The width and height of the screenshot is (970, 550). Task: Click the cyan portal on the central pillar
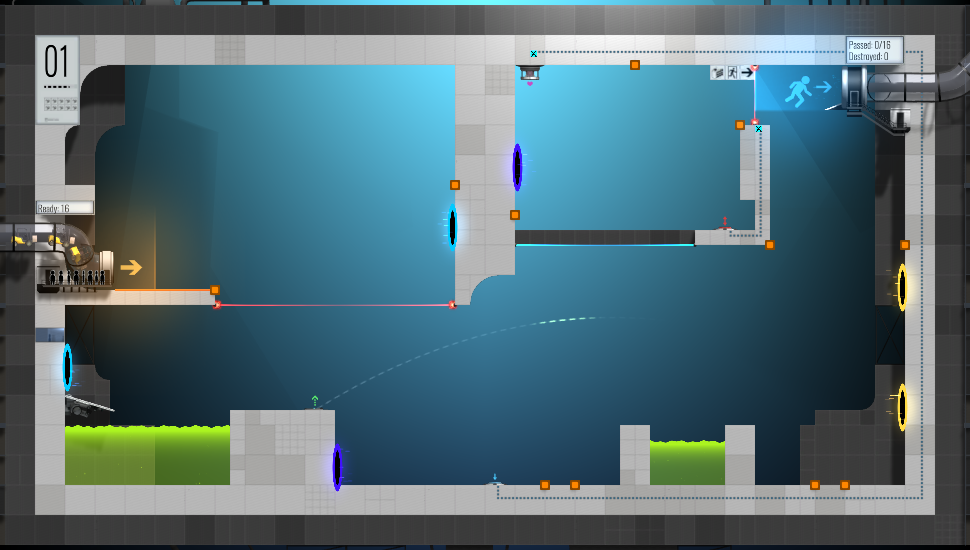tap(452, 227)
